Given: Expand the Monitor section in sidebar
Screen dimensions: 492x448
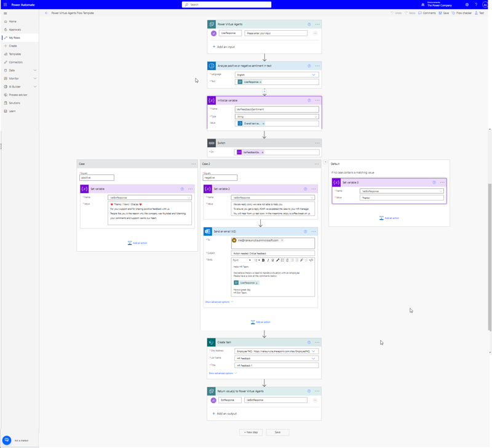Looking at the screenshot, I should (x=35, y=79).
